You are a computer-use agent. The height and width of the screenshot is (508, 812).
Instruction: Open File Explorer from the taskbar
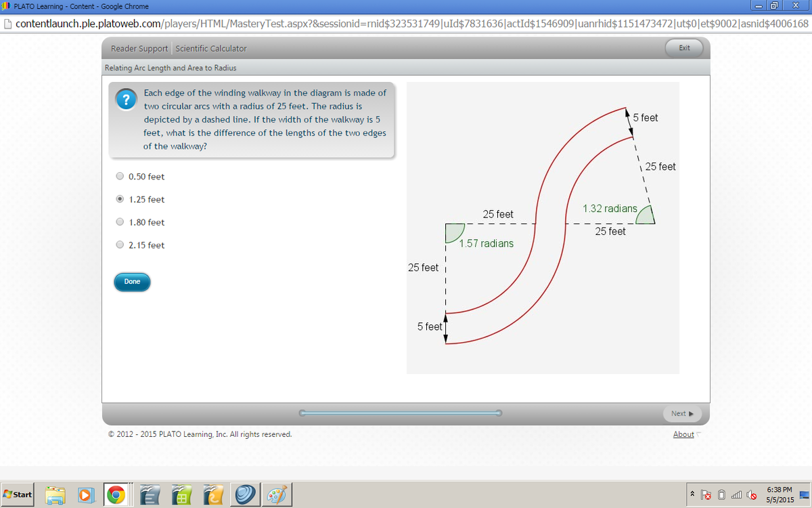click(x=55, y=494)
